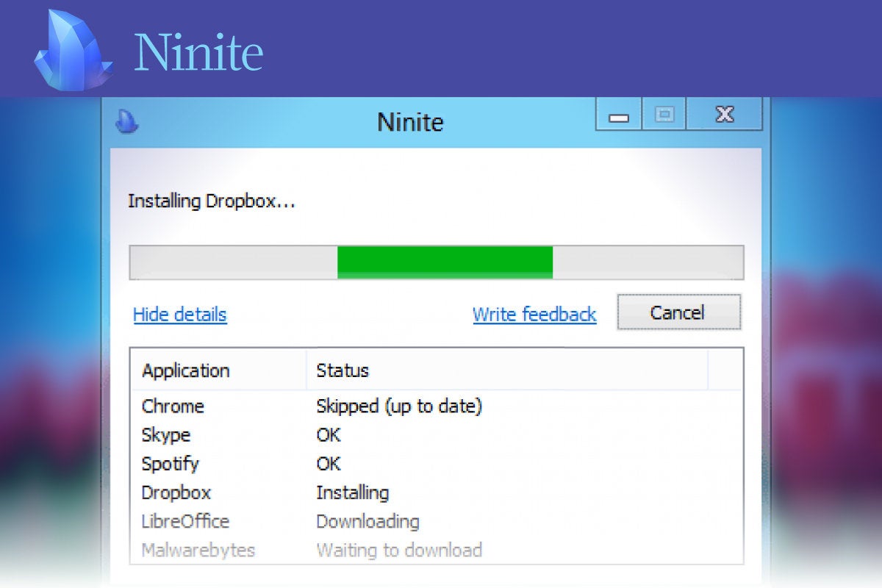Click the Ninite crystal logo in the banner
Screen dimensions: 882x588
[73, 50]
